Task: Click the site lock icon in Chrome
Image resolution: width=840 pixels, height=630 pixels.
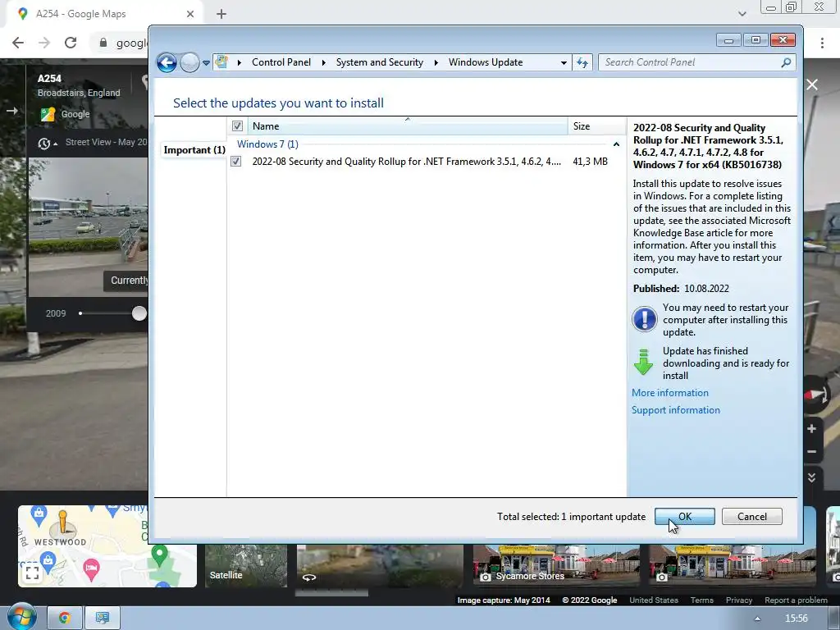Action: pos(103,43)
